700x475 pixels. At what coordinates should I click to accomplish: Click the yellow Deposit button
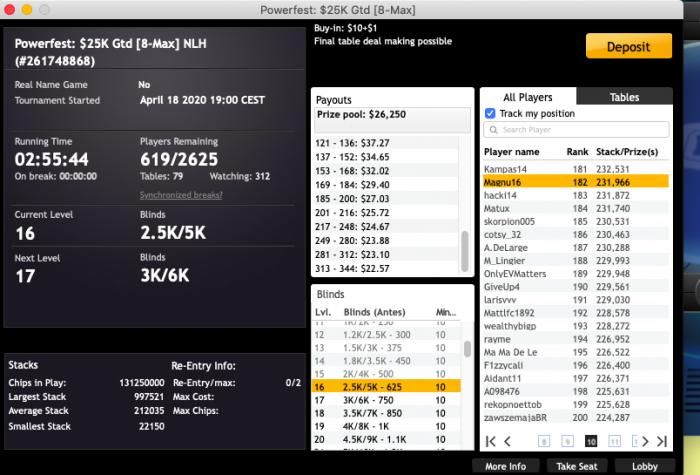click(629, 46)
